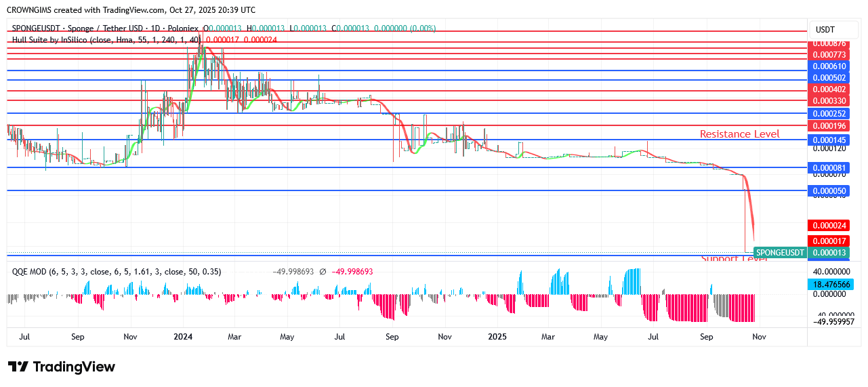Click the Support Level text annotation

pos(735,259)
